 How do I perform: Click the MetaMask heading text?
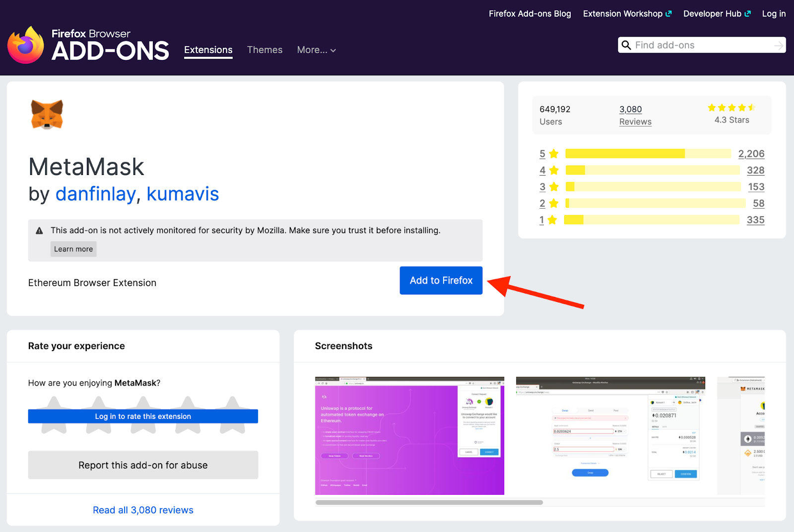86,167
